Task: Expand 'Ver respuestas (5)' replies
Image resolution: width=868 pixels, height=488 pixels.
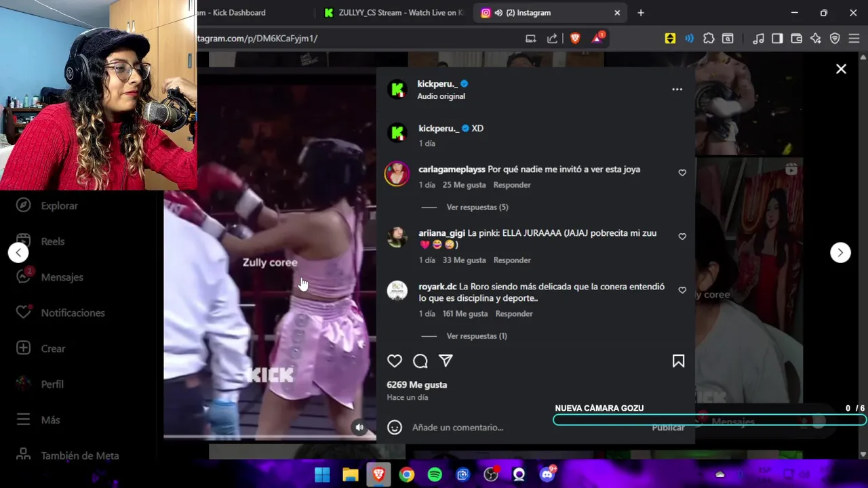Action: point(477,207)
